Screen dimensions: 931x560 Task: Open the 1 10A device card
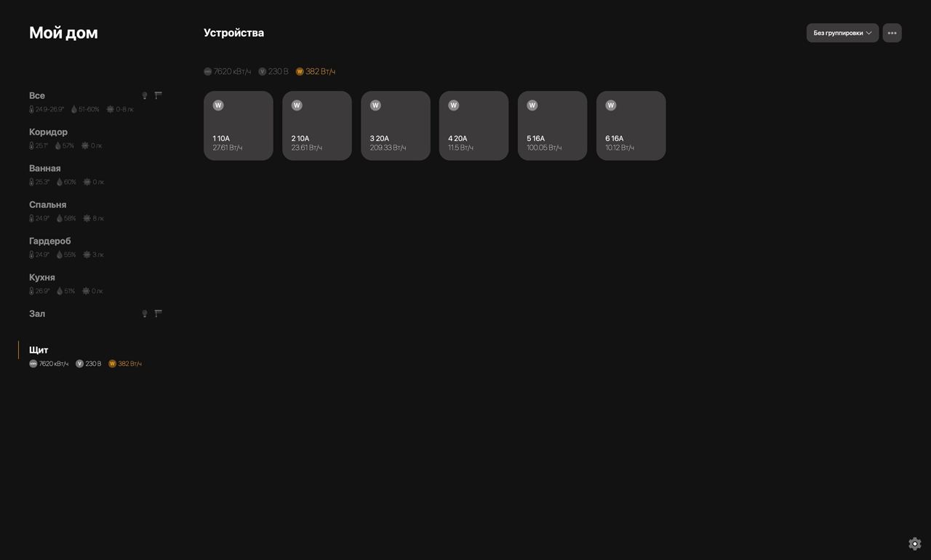[x=239, y=126]
